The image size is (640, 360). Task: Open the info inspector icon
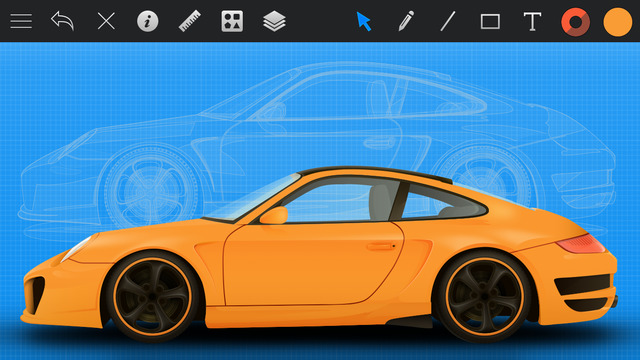(x=148, y=21)
